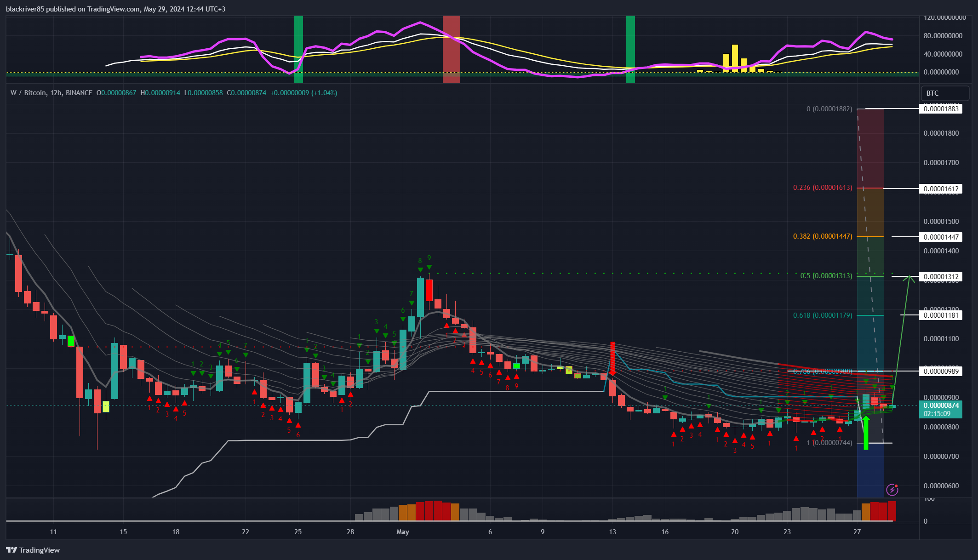Select the Fib 0.618 (0.00001179) level label
The image size is (978, 560).
823,315
